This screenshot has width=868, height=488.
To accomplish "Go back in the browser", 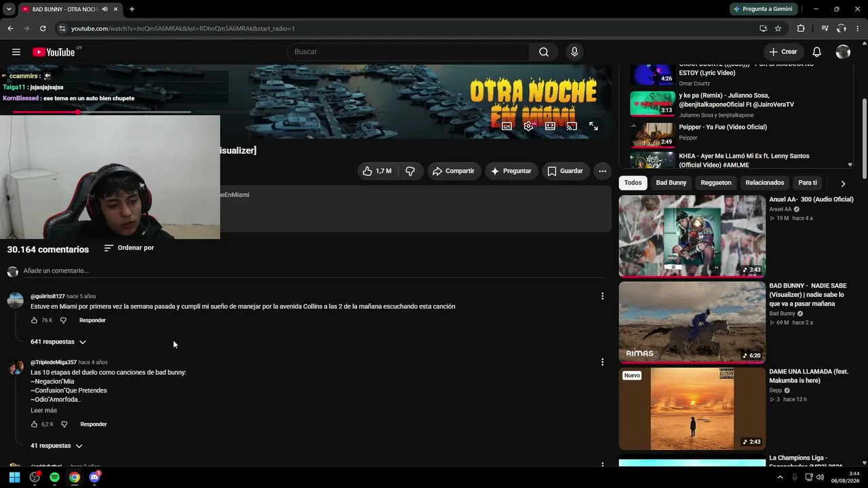I will pyautogui.click(x=10, y=28).
